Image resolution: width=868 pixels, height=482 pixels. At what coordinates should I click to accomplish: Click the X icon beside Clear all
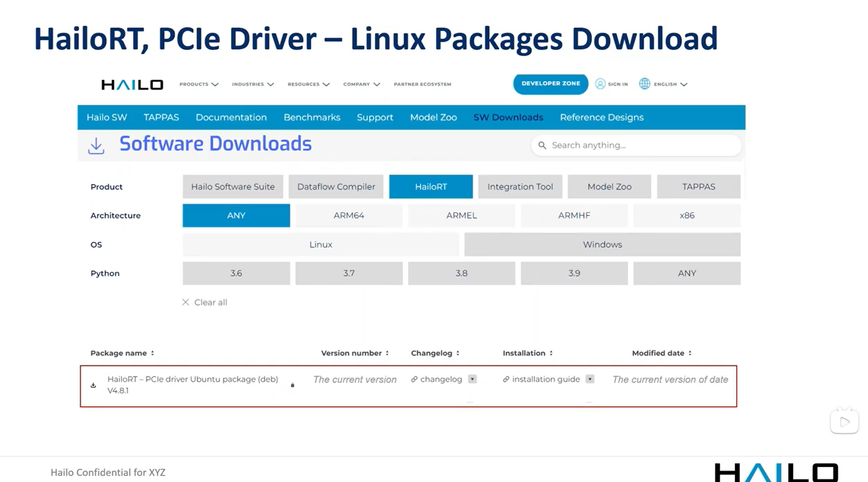(x=185, y=302)
